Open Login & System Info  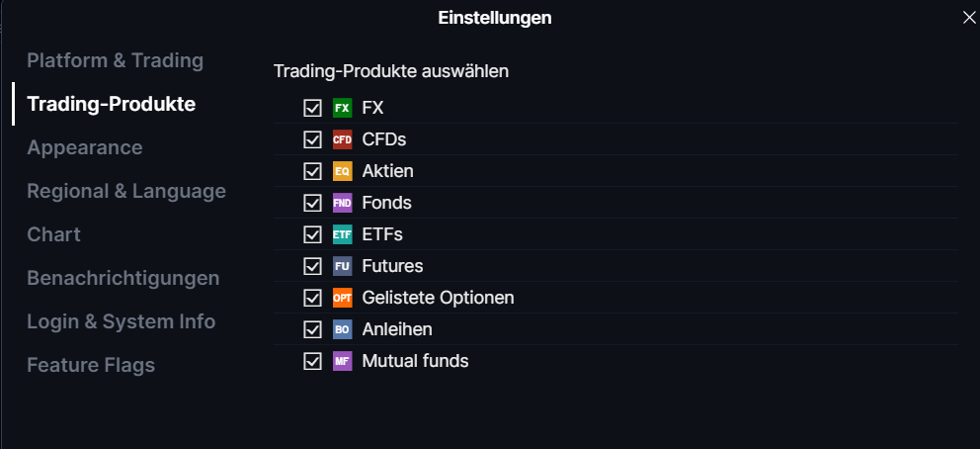coord(122,321)
